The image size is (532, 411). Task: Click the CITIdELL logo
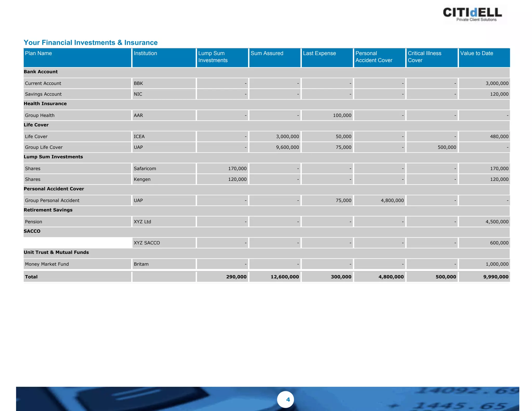(x=472, y=15)
